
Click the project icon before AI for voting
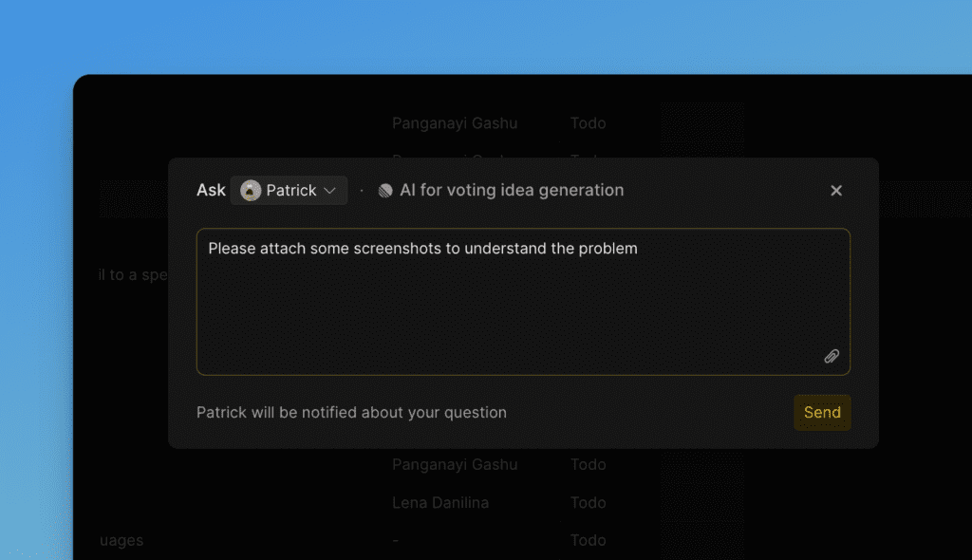point(385,191)
